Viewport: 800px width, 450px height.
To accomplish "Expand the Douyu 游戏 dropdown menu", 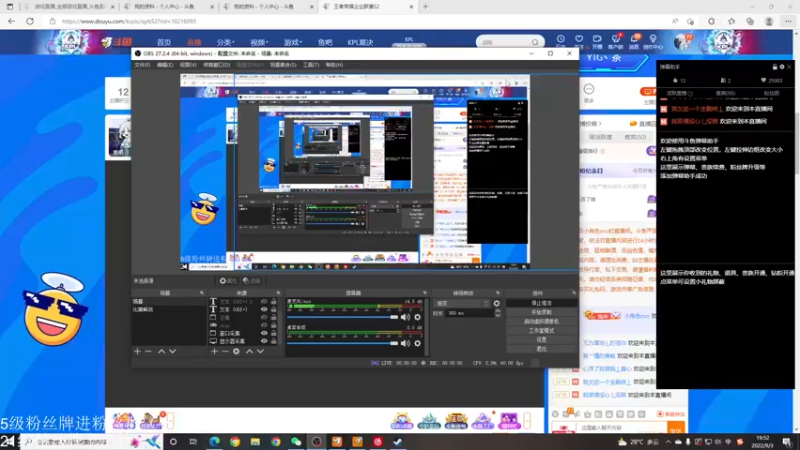I will point(293,42).
